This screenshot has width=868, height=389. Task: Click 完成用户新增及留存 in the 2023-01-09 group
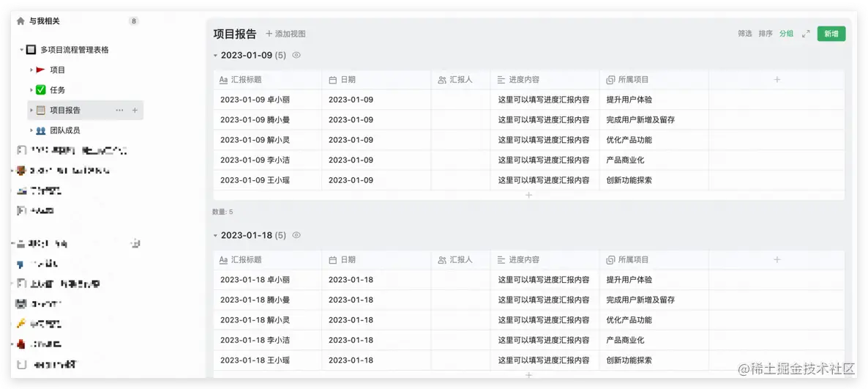pyautogui.click(x=640, y=119)
